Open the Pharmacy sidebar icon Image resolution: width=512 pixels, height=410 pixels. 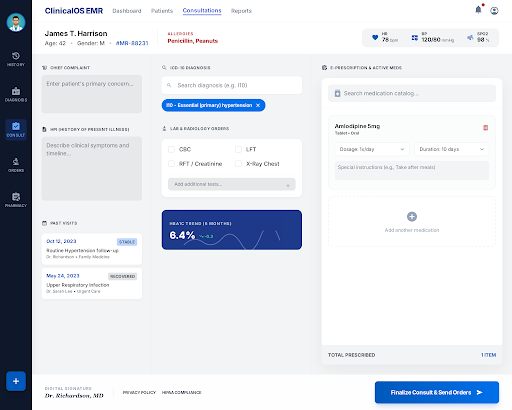[16, 200]
